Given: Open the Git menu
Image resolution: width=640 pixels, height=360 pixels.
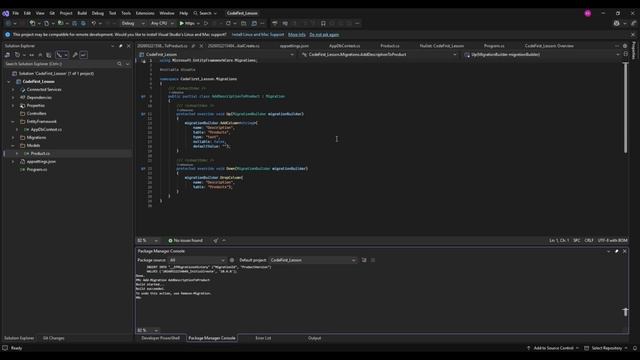Looking at the screenshot, I should [x=52, y=13].
